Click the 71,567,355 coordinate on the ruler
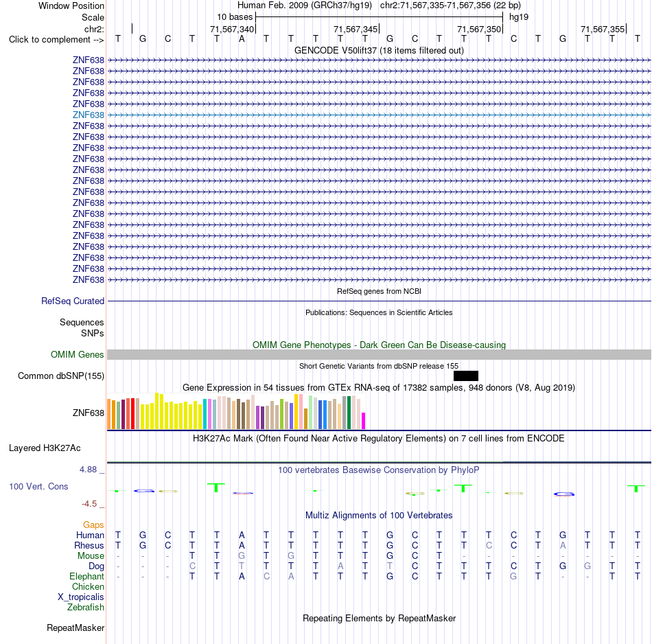The image size is (652, 644). [x=603, y=29]
